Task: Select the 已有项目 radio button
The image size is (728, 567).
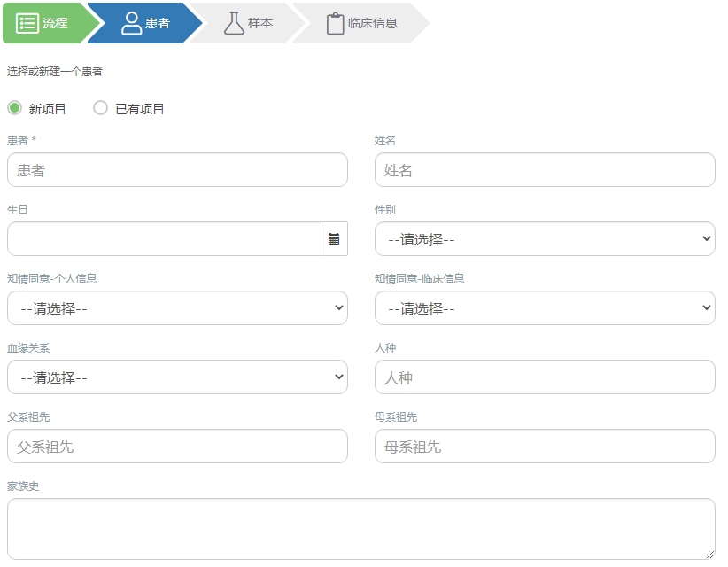Action: click(x=100, y=107)
